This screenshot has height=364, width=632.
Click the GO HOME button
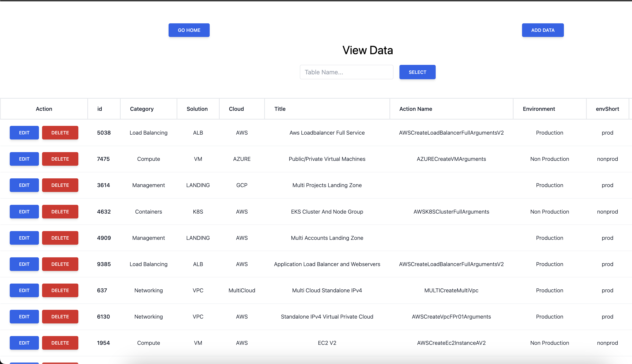click(189, 30)
